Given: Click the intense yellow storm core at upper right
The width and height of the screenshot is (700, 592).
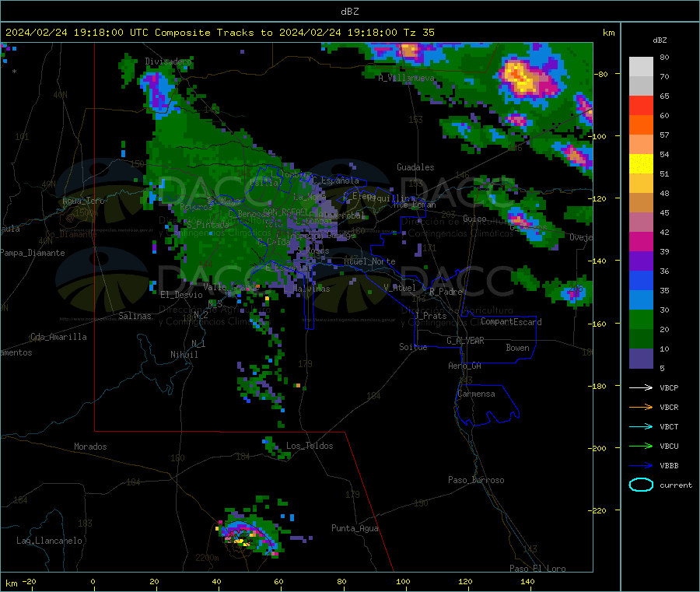Looking at the screenshot, I should point(521,77).
